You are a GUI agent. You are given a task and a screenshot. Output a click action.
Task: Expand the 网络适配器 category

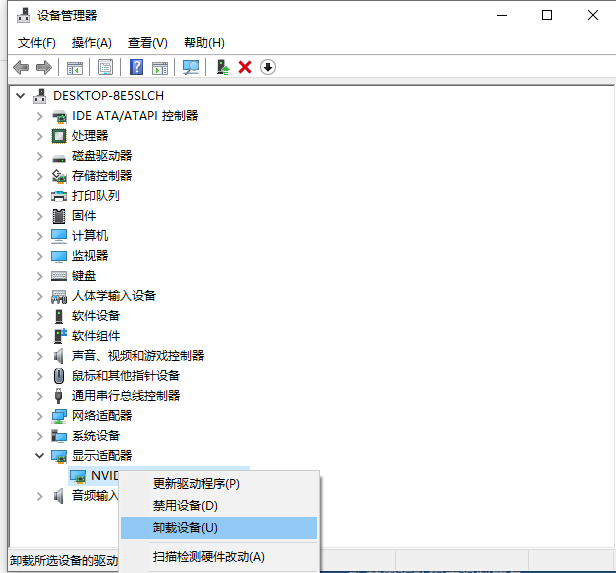(x=40, y=416)
